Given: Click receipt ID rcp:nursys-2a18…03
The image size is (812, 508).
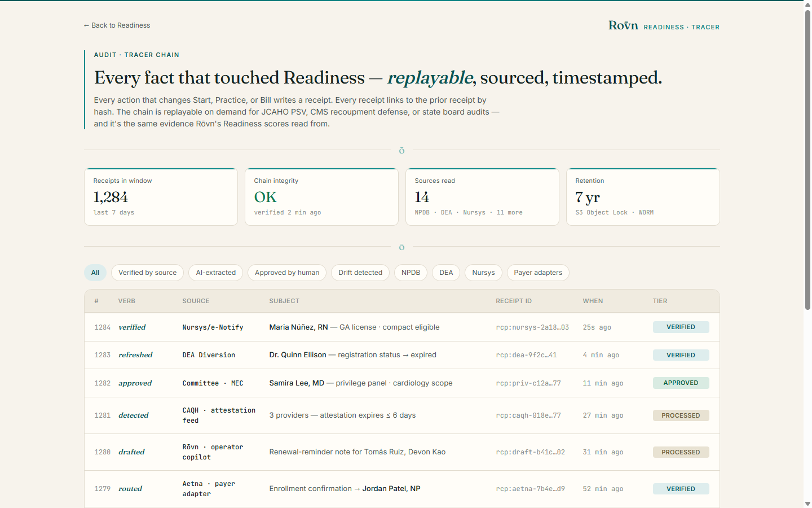Looking at the screenshot, I should 532,327.
